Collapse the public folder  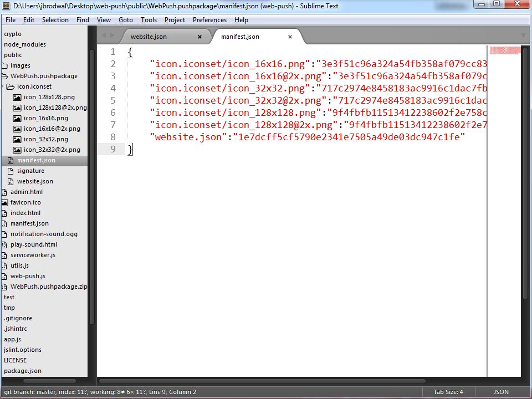tap(13, 55)
